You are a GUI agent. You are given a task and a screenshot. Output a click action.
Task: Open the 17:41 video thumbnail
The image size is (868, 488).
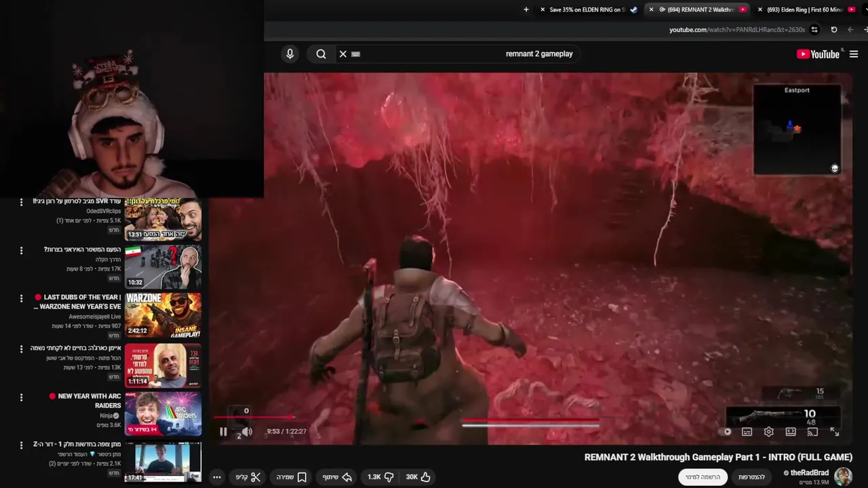pyautogui.click(x=163, y=462)
